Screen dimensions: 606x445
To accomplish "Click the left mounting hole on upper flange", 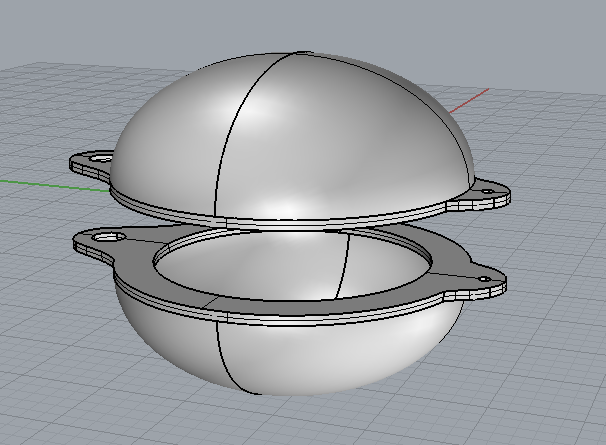I will coord(103,159).
